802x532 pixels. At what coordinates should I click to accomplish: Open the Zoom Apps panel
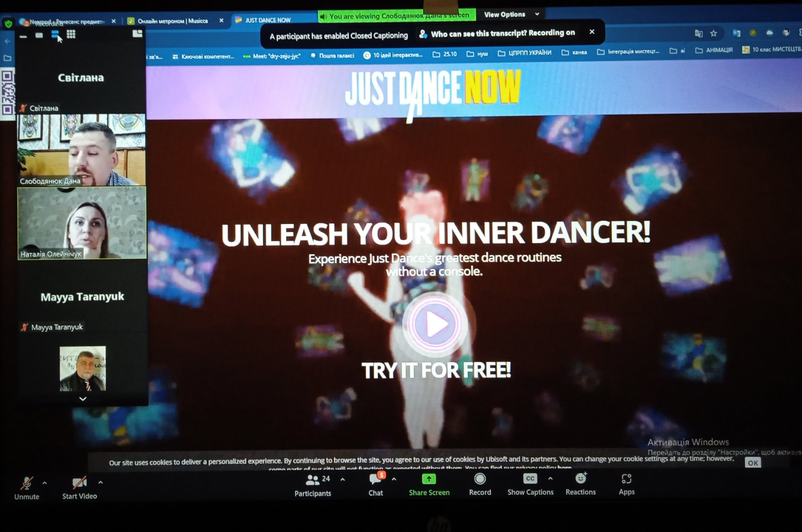tap(627, 484)
